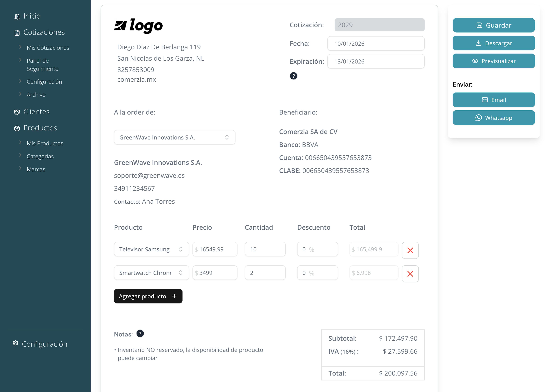This screenshot has height=392, width=548.
Task: Click the help icon below Expiración
Action: (293, 76)
